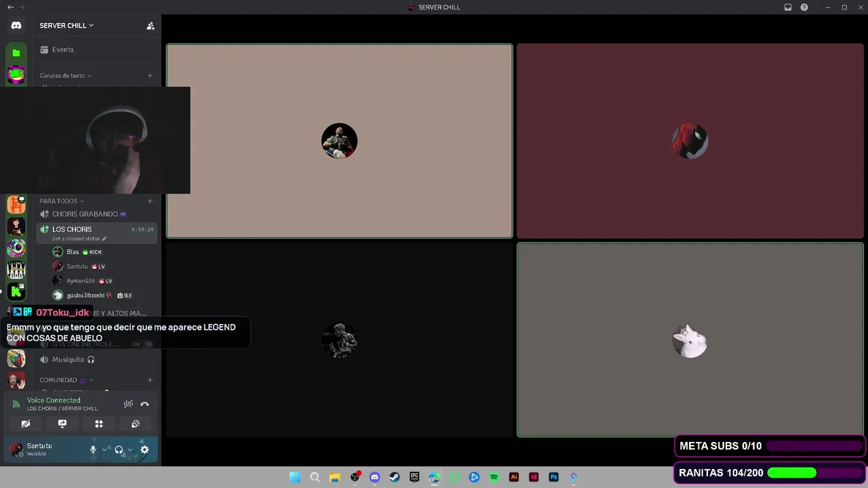Image resolution: width=868 pixels, height=488 pixels.
Task: Open the piano-keys server icon
Action: (16, 270)
